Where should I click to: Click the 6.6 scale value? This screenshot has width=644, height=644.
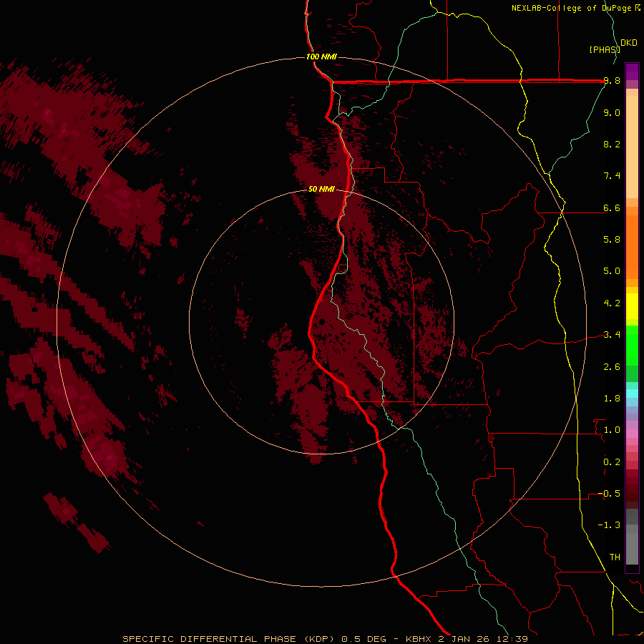click(x=612, y=208)
